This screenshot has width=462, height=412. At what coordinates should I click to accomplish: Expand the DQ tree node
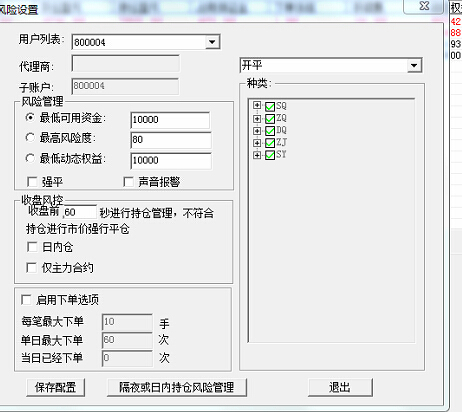click(x=257, y=130)
